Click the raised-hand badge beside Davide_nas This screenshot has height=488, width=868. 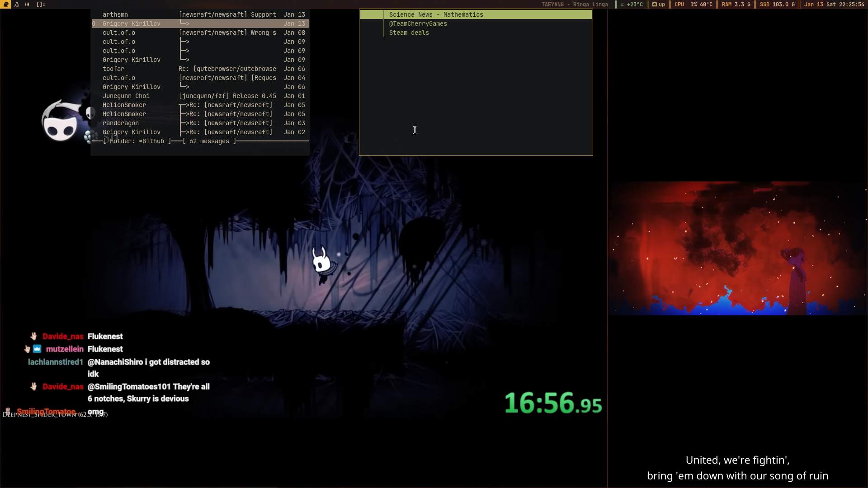33,336
